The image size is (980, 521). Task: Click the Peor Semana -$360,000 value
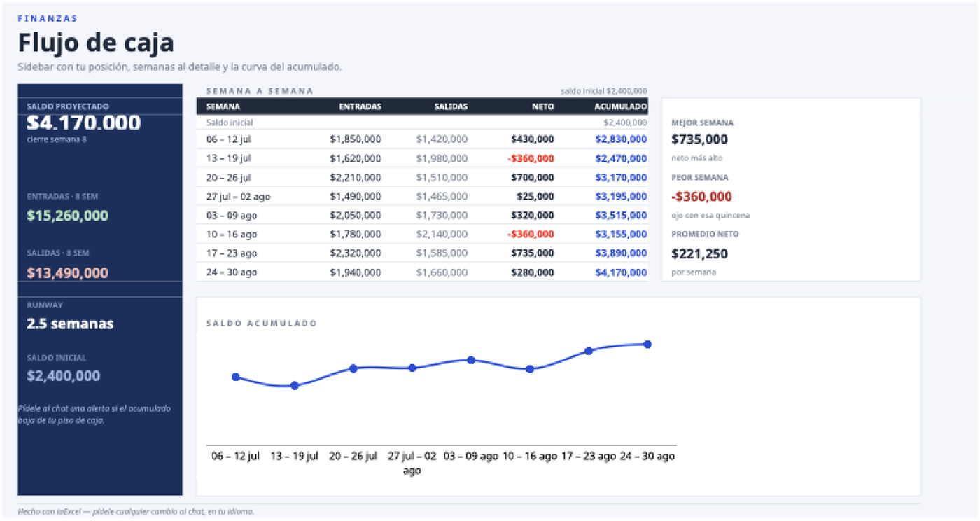point(701,196)
